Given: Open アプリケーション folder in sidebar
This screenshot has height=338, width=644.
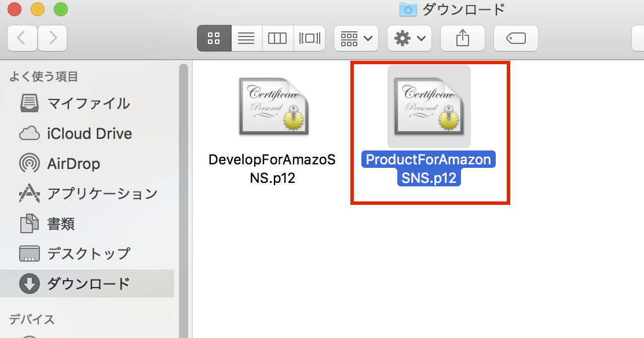Looking at the screenshot, I should pyautogui.click(x=102, y=194).
